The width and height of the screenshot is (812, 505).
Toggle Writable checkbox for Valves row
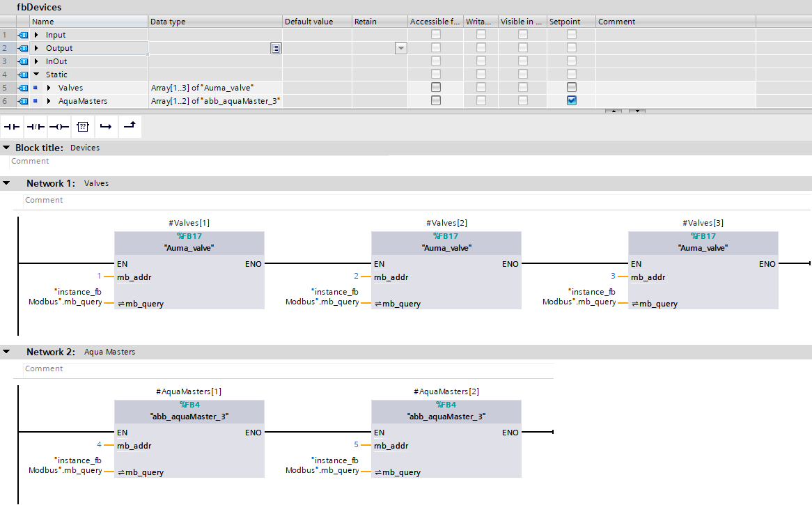coord(481,87)
